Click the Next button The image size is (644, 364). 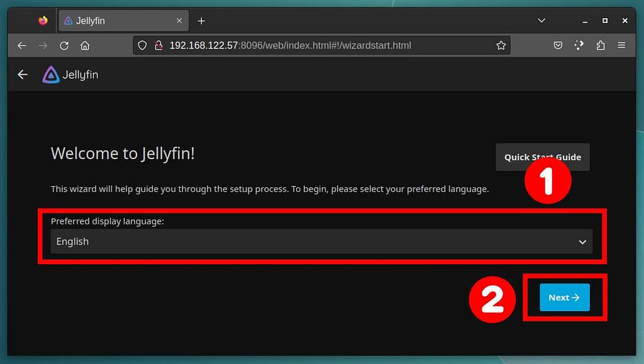[x=564, y=297]
